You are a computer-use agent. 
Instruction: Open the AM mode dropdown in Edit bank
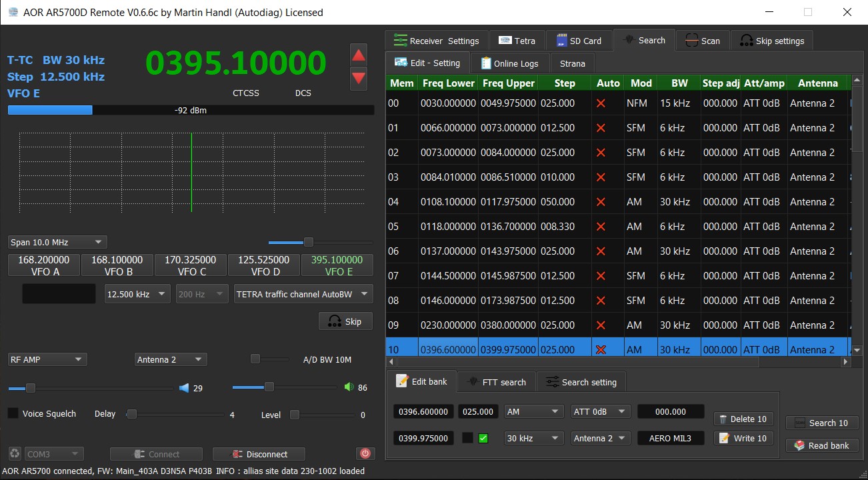tap(534, 412)
